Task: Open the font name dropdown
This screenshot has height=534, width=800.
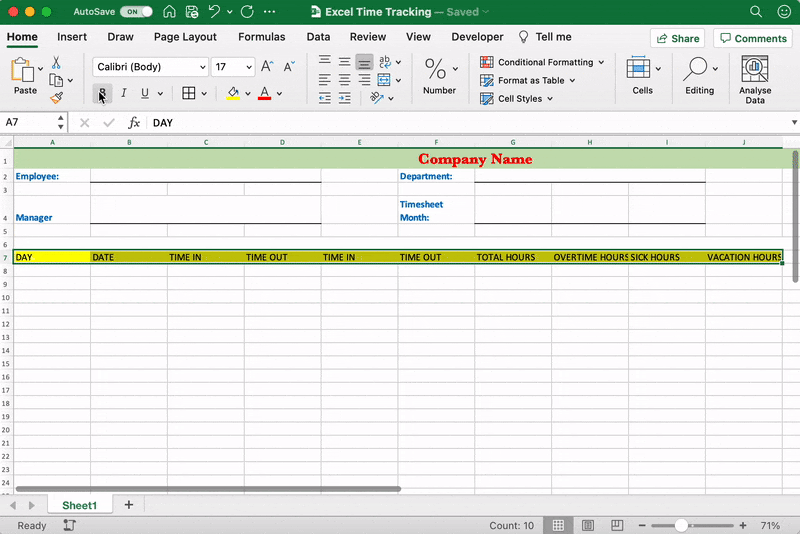Action: click(x=203, y=67)
